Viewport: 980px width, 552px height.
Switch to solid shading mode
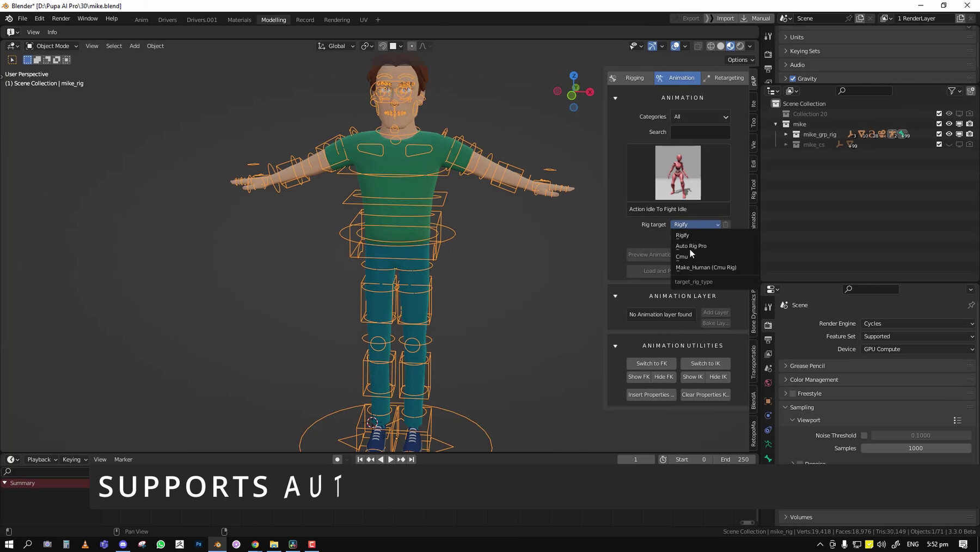point(721,46)
